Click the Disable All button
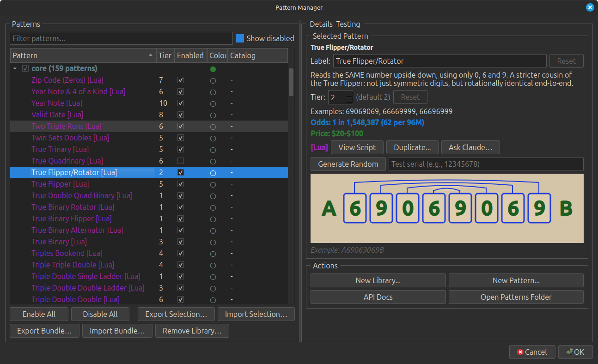This screenshot has height=364, width=598. (x=100, y=314)
